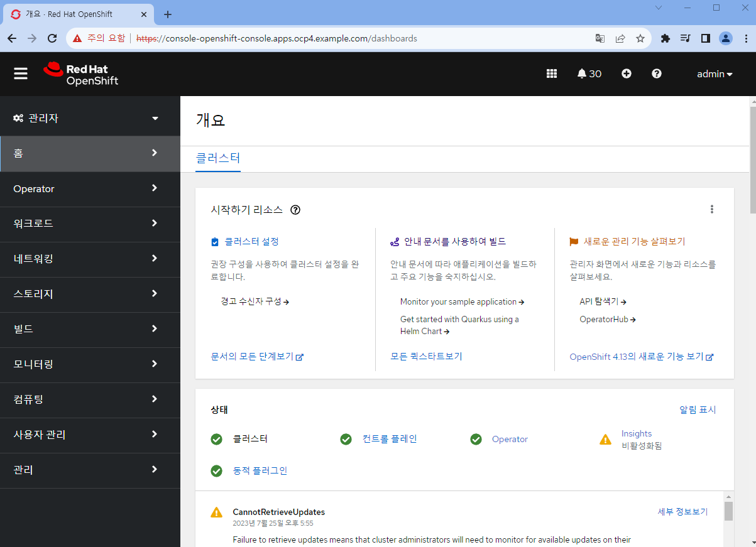Click the 클러스터 설정 heading

pos(251,241)
